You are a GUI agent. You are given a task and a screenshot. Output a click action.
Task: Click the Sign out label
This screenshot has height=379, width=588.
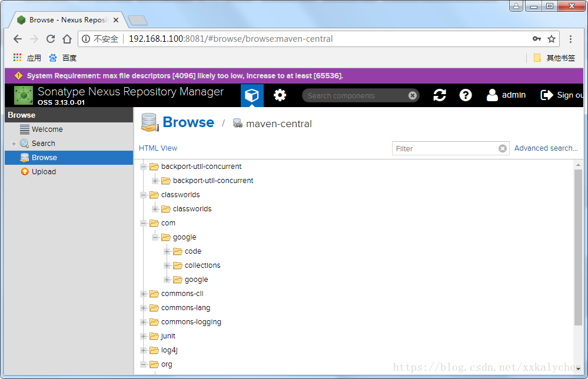[570, 95]
